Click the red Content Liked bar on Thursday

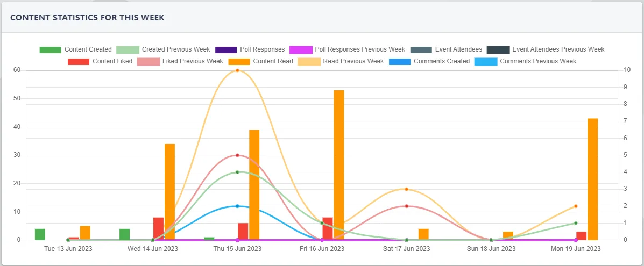243,232
